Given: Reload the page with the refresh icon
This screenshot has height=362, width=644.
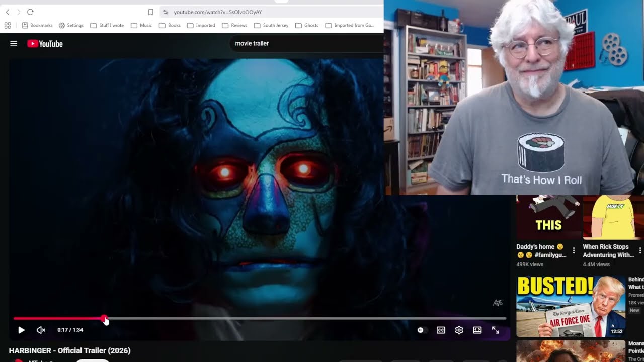Looking at the screenshot, I should (x=30, y=12).
